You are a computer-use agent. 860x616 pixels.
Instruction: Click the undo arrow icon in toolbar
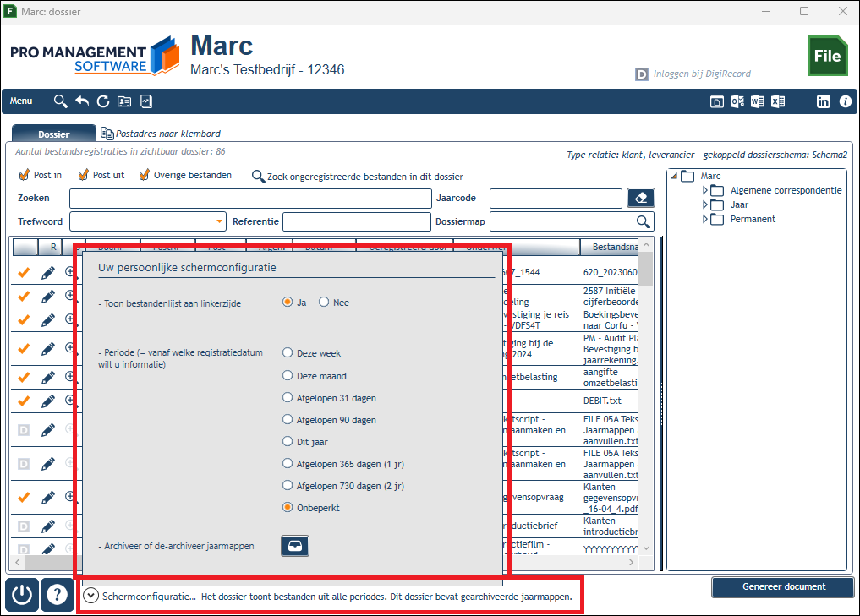82,101
